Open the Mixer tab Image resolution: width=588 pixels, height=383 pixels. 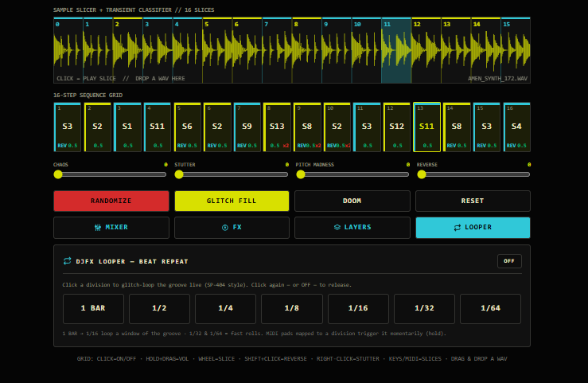(x=111, y=227)
